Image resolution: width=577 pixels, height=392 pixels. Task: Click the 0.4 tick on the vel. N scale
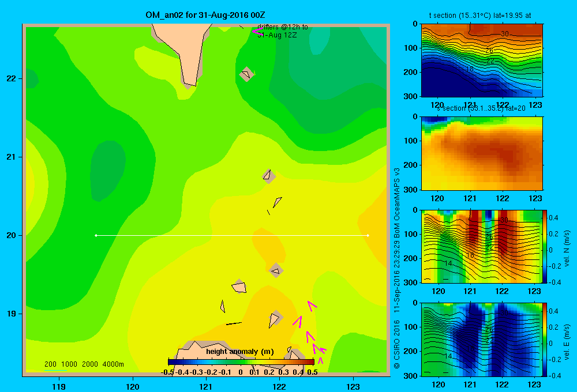click(x=554, y=218)
